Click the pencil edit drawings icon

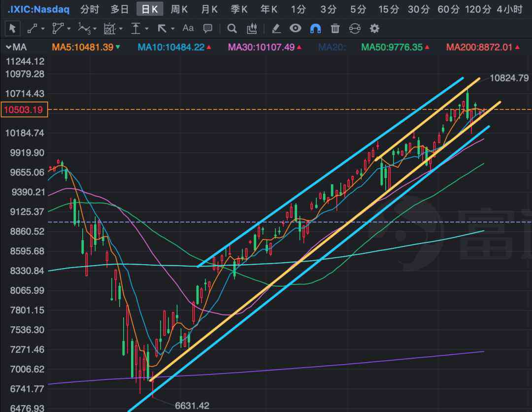coord(276,29)
